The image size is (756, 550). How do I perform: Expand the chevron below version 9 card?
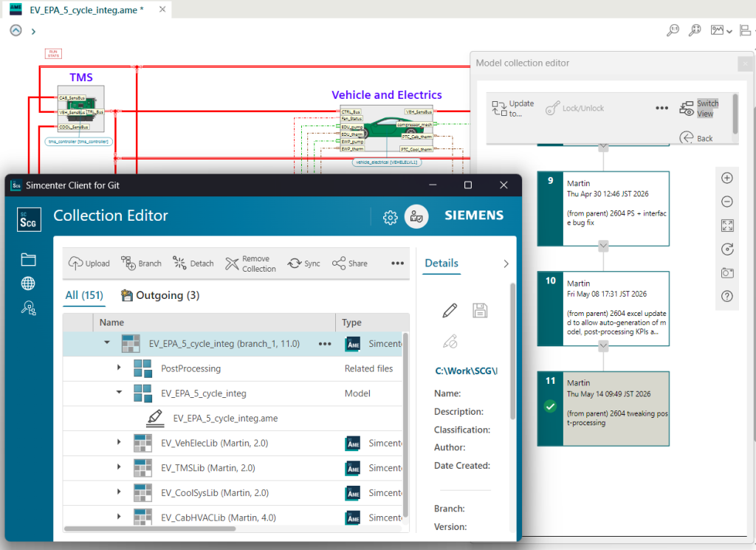tap(603, 246)
